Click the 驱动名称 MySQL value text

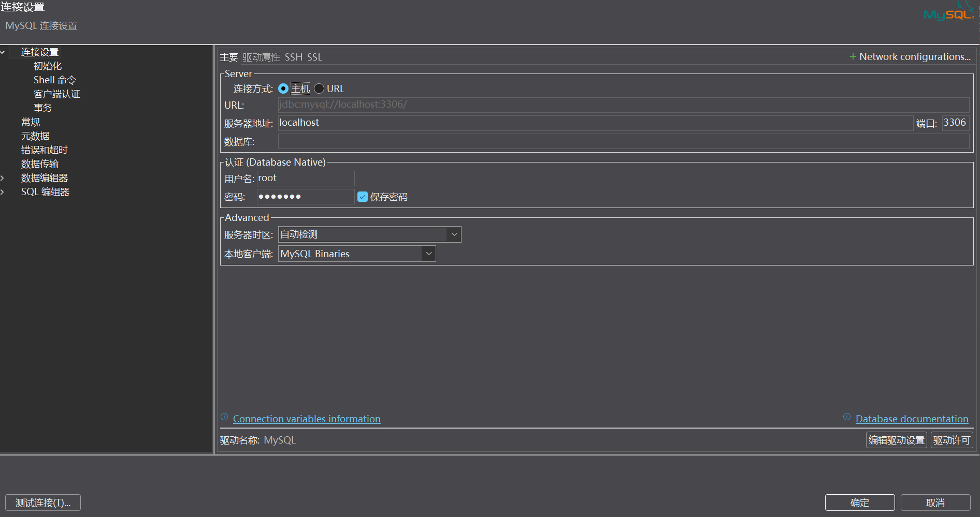(280, 440)
